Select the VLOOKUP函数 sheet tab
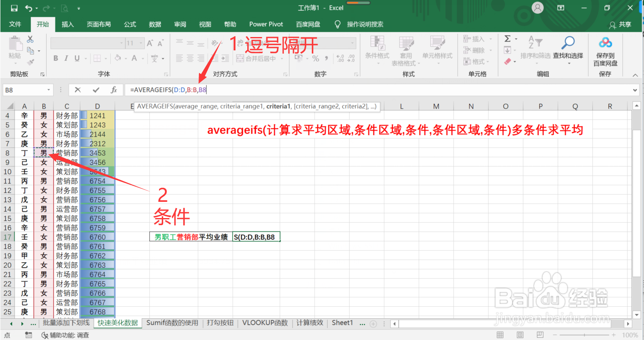This screenshot has width=644, height=340. [x=265, y=323]
